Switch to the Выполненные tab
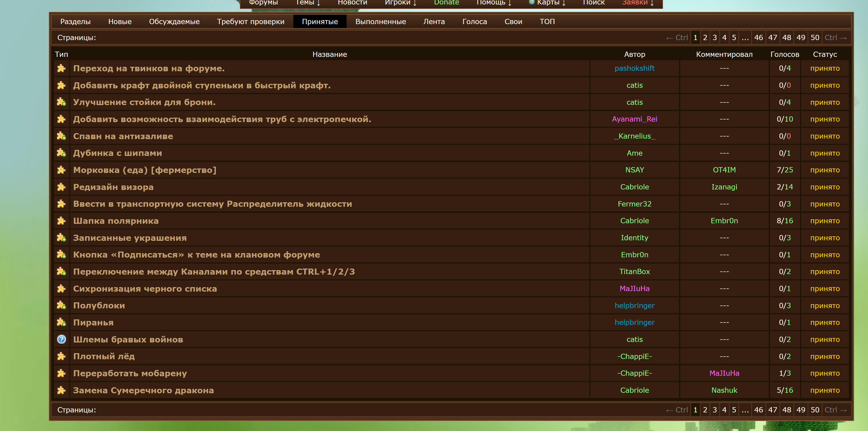 380,21
